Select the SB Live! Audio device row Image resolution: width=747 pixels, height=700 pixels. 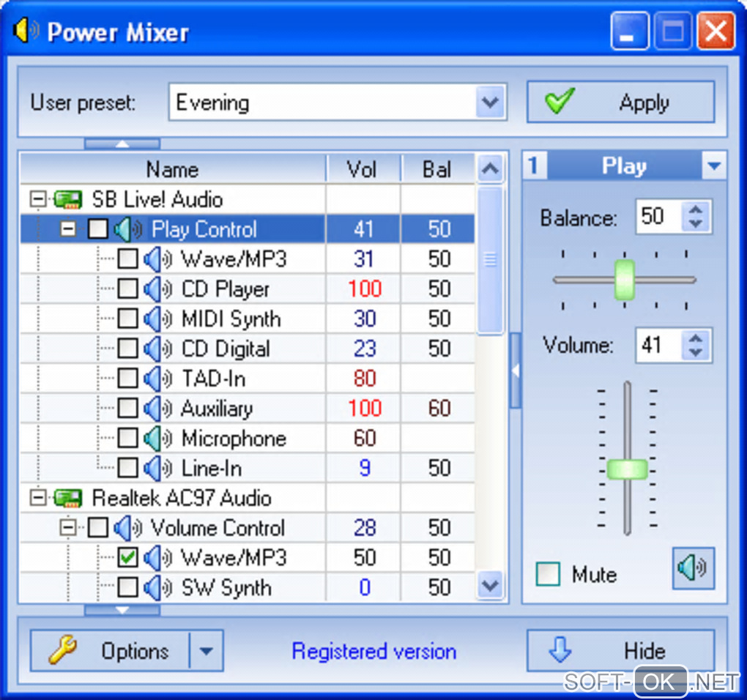point(248,199)
